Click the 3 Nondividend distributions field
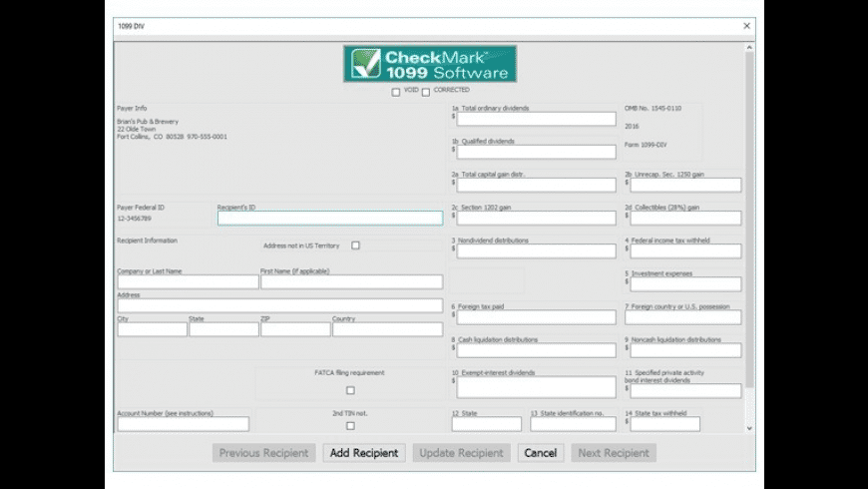The width and height of the screenshot is (868, 489). (536, 251)
